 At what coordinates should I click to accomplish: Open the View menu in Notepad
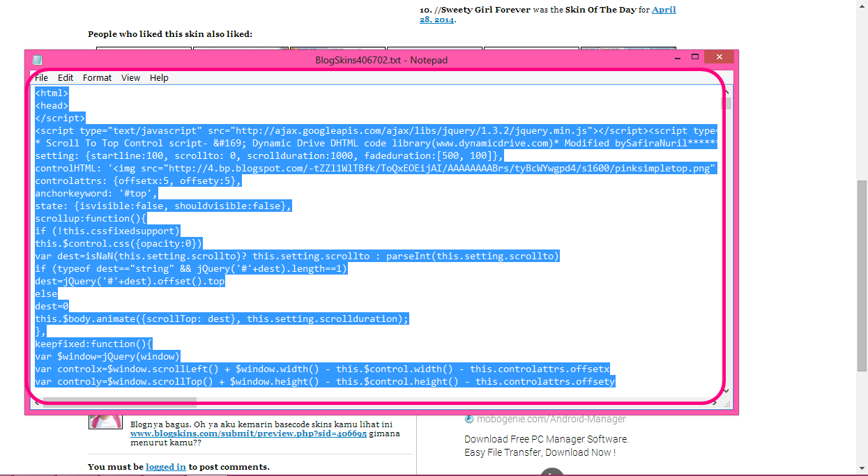pyautogui.click(x=130, y=77)
